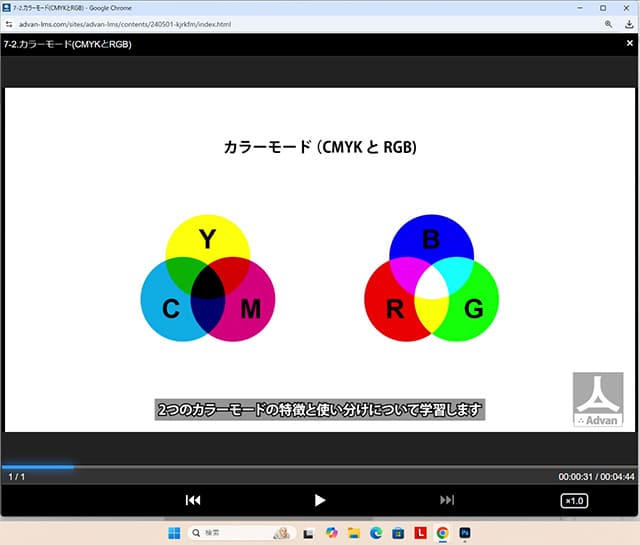640x545 pixels.
Task: Open the Chrome downloads icon
Action: point(629,24)
